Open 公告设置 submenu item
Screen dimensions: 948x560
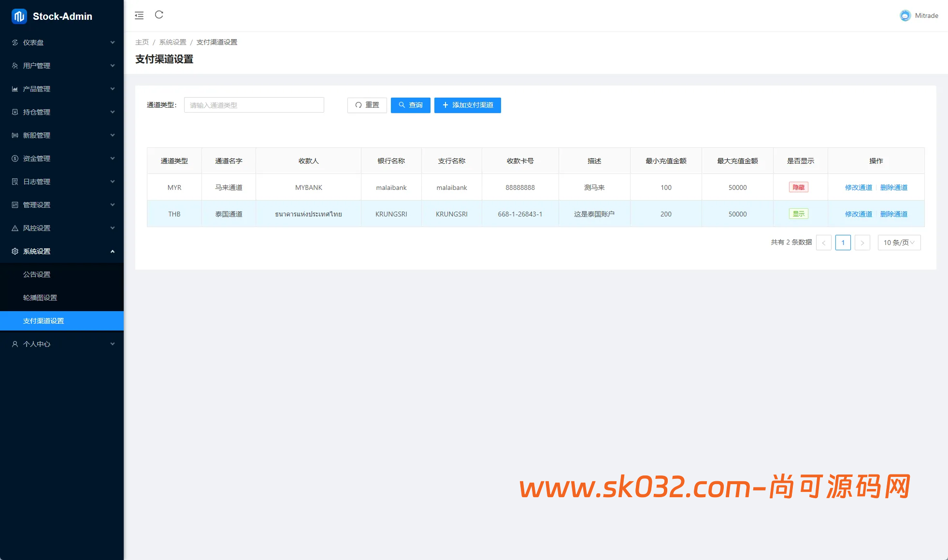(x=37, y=274)
